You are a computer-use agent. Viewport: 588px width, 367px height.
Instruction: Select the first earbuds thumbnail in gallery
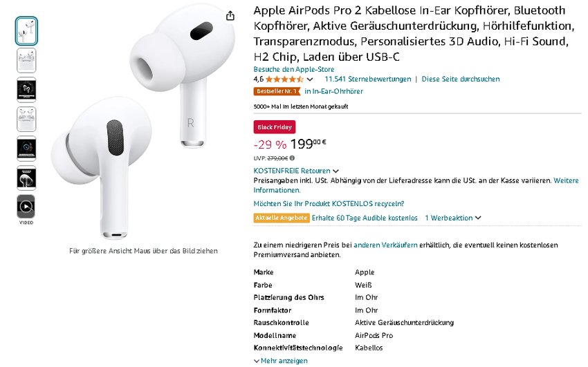(26, 30)
